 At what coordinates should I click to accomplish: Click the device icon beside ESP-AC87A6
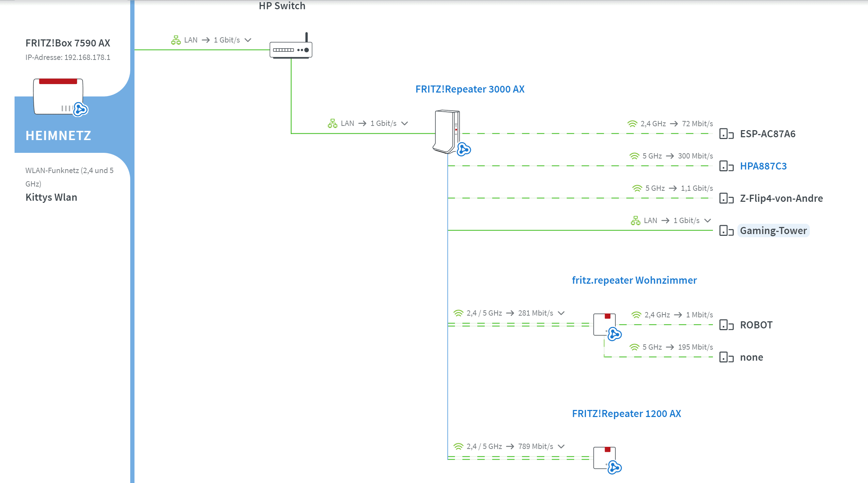click(x=726, y=134)
